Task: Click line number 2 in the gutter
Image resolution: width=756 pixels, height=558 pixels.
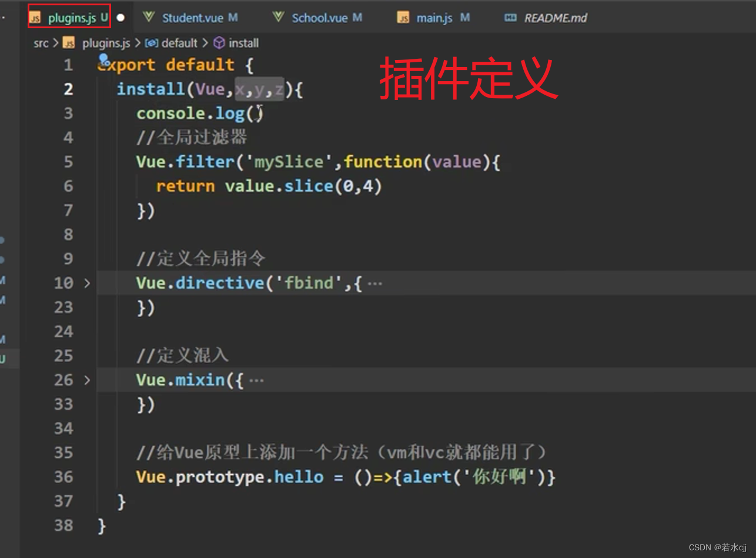Action: [x=69, y=89]
